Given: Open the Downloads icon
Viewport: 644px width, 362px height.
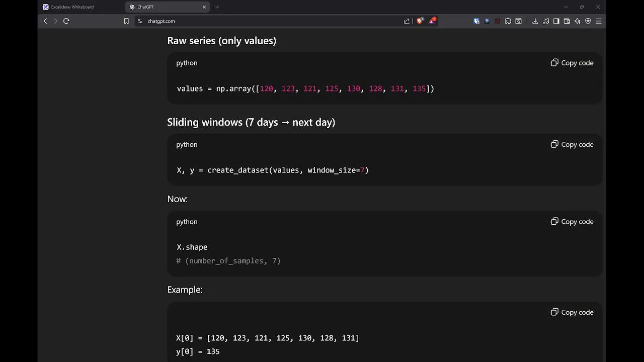Looking at the screenshot, I should 535,21.
